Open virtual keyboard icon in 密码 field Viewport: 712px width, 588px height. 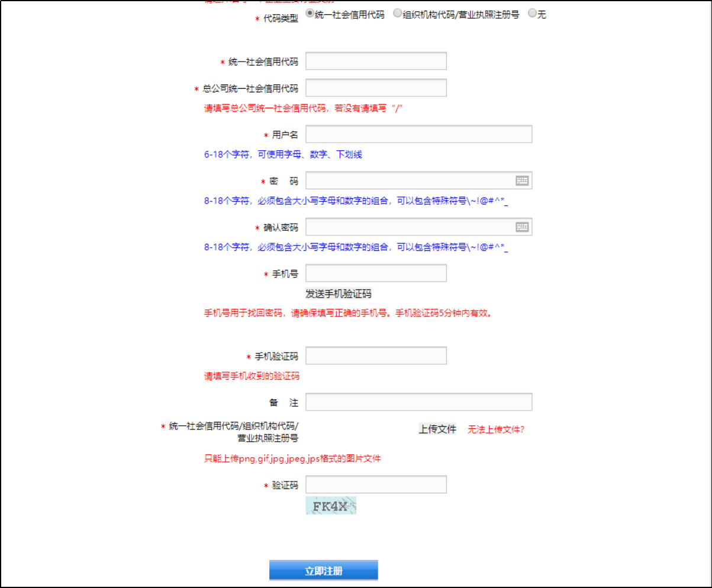click(x=522, y=180)
